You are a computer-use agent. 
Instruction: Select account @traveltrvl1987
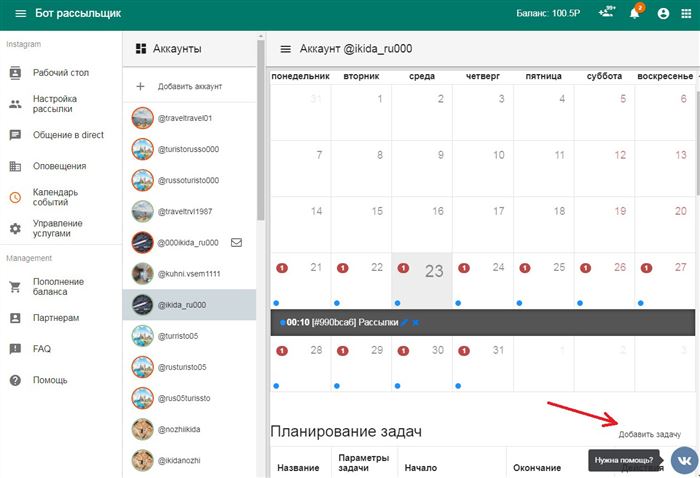[189, 211]
